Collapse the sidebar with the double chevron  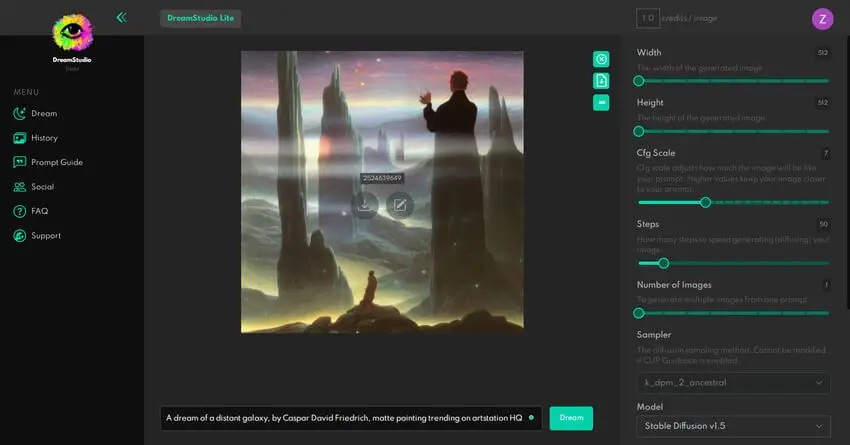point(121,17)
